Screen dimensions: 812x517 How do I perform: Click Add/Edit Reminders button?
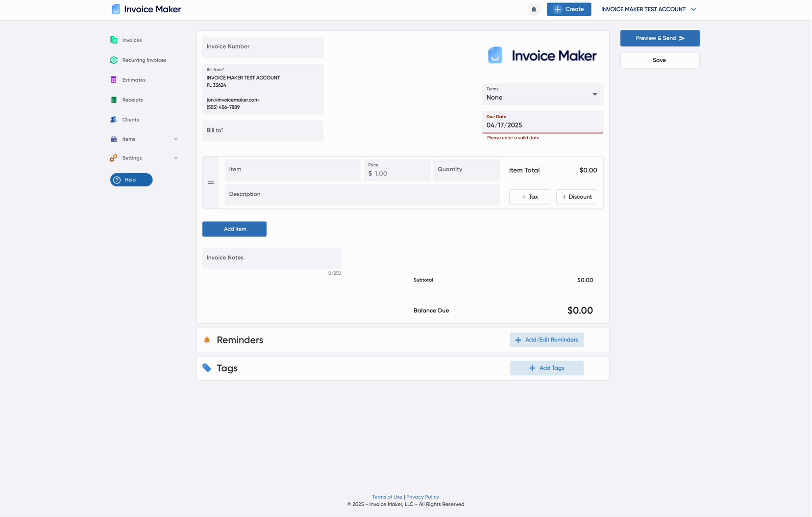[x=546, y=340]
